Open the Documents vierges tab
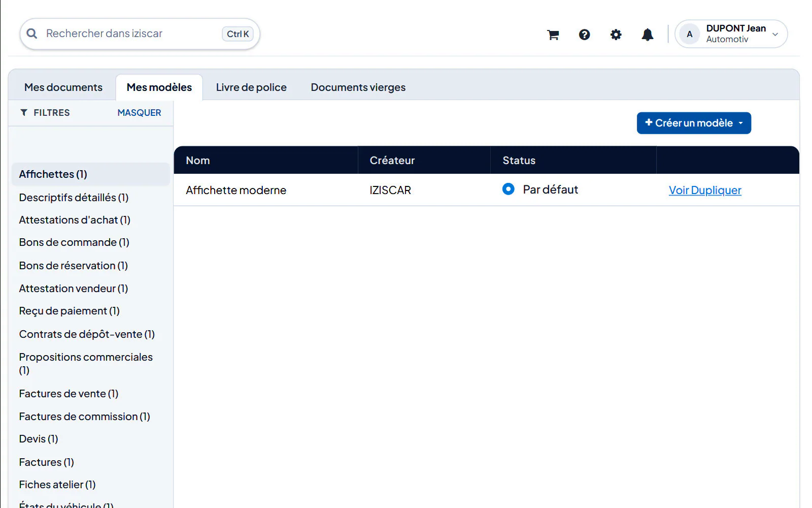The width and height of the screenshot is (812, 508). point(358,87)
